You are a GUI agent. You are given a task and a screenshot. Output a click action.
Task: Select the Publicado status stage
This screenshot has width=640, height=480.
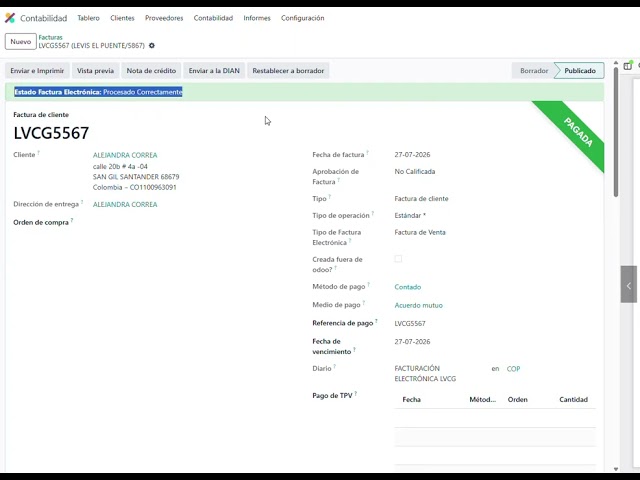(580, 71)
